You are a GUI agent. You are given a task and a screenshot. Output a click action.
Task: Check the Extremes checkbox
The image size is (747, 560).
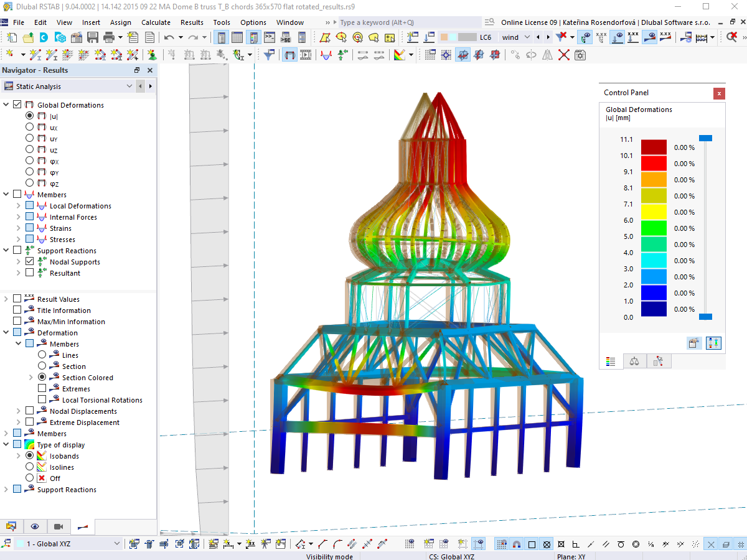coord(42,388)
